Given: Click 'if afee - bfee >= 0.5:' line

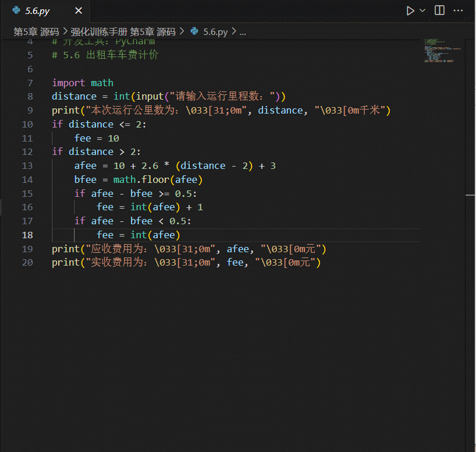Looking at the screenshot, I should coord(136,193).
